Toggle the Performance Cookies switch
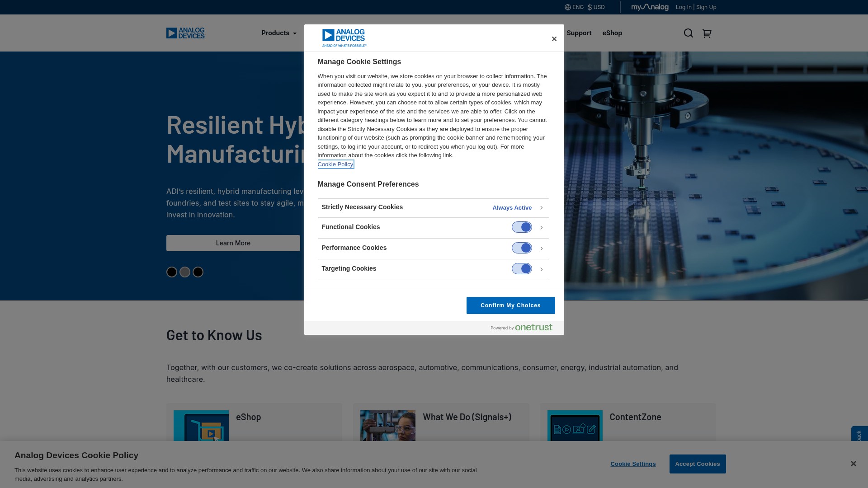 coord(522,248)
